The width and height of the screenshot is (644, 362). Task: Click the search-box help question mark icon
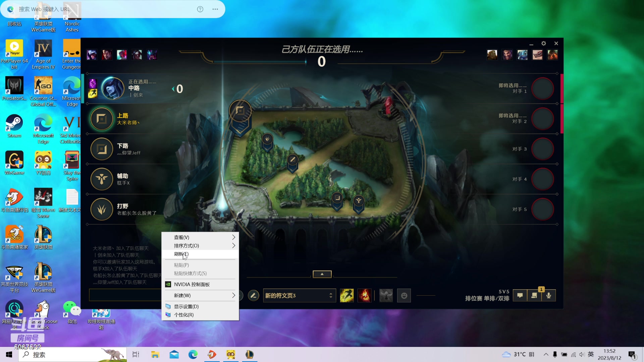200,9
